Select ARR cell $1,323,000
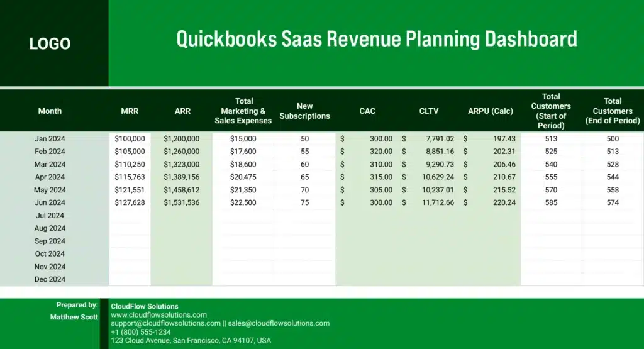 tap(182, 164)
